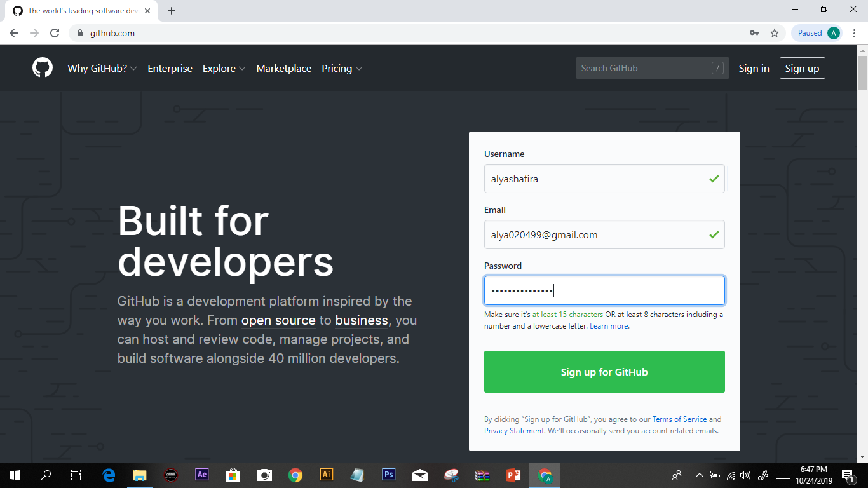
Task: Open After Effects from the taskbar
Action: 201,475
